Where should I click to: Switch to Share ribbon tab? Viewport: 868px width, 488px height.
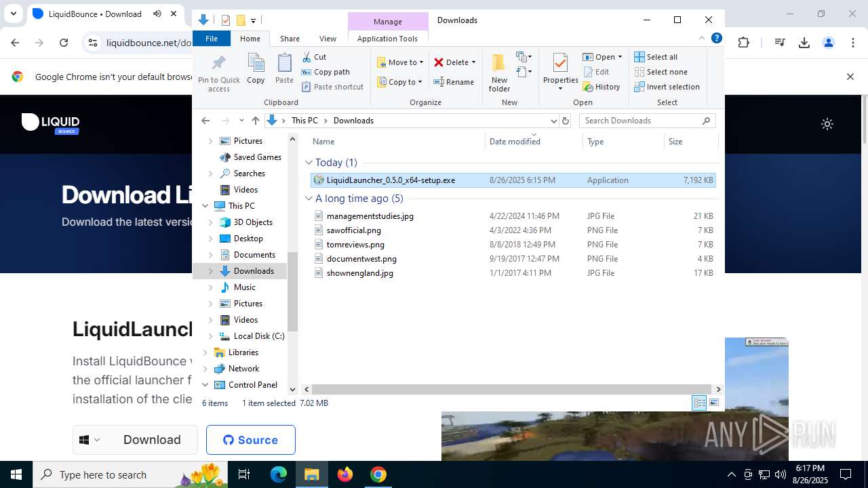point(290,39)
